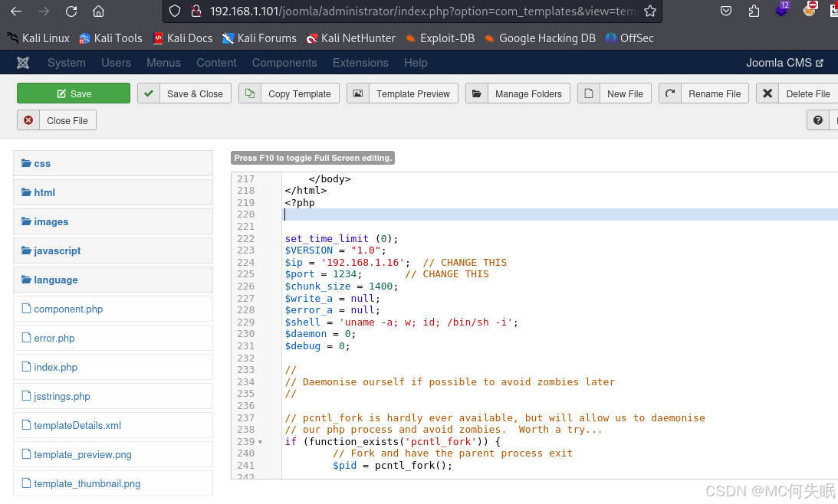Click Save & Close button label
This screenshot has width=838, height=504.
195,94
